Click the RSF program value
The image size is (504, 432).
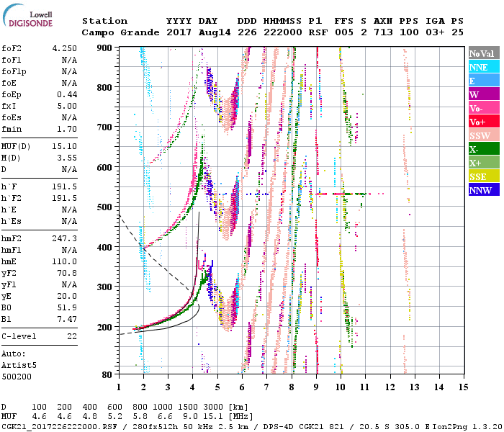tap(318, 32)
